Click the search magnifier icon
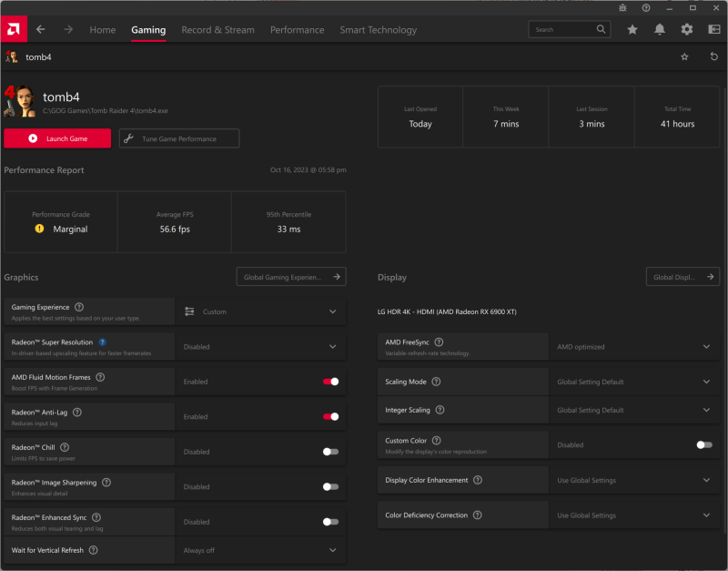This screenshot has width=728, height=571. [601, 29]
